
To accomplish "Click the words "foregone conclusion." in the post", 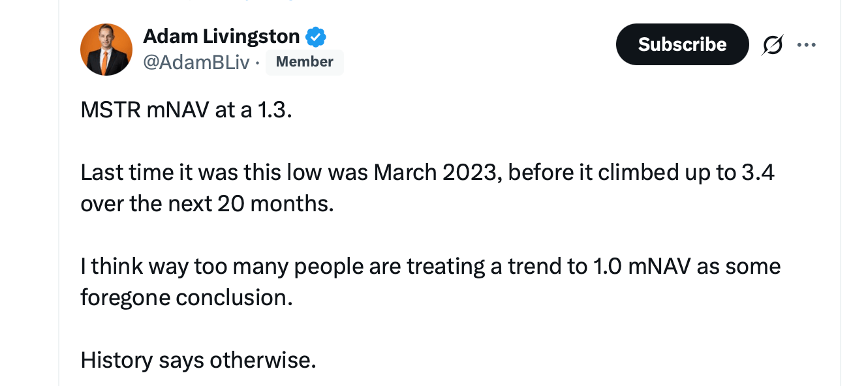I will click(186, 297).
